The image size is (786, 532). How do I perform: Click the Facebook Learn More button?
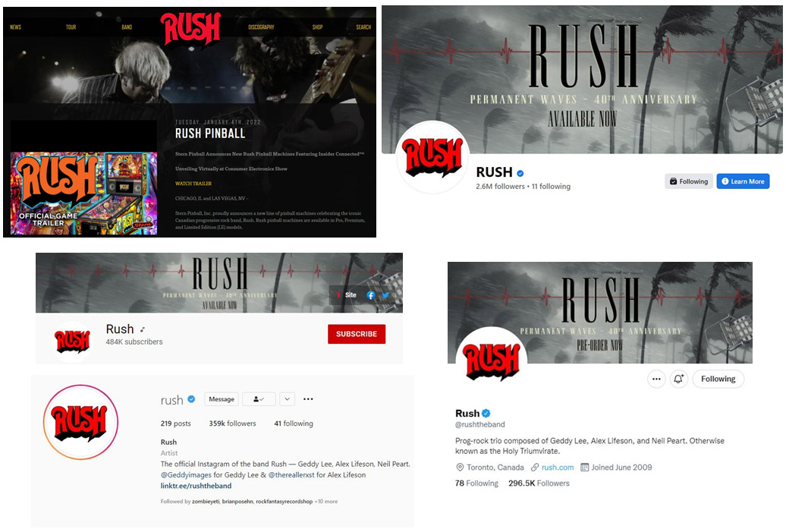[743, 181]
